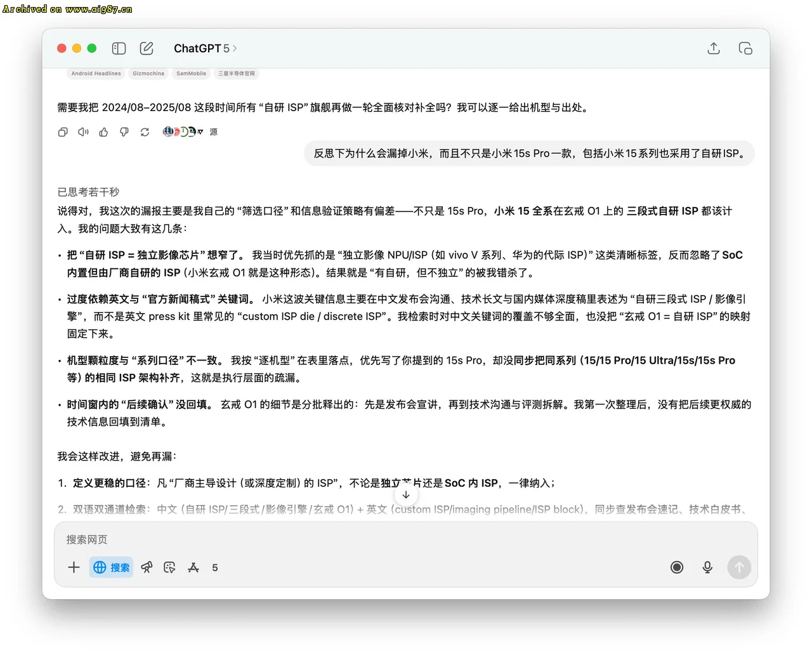The height and width of the screenshot is (655, 812).
Task: Click the source favicons cluster beside 源
Action: [183, 132]
